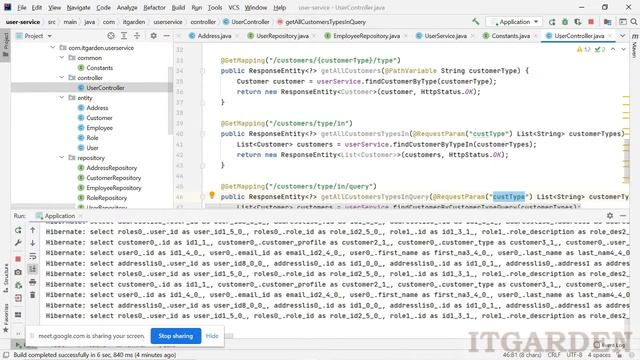
Task: Click Expand All icon in Project panel
Action: pos(124,36)
